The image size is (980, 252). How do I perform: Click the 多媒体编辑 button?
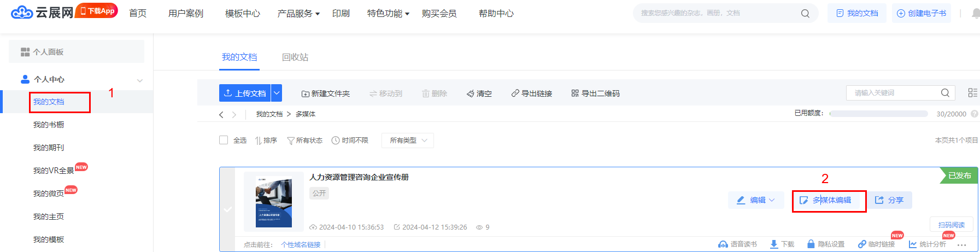pyautogui.click(x=829, y=201)
